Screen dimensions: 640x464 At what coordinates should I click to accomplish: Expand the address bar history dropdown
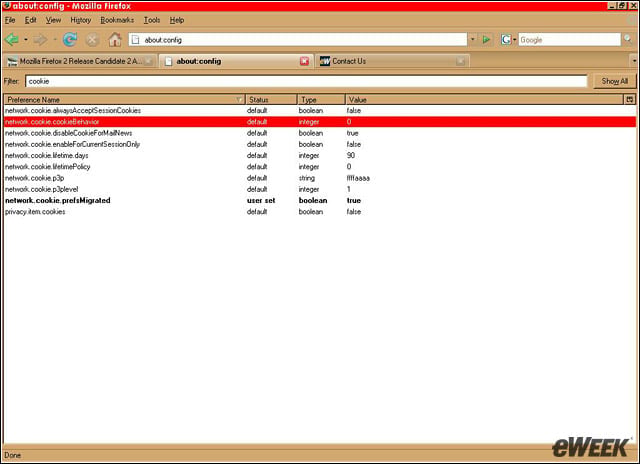pos(473,40)
